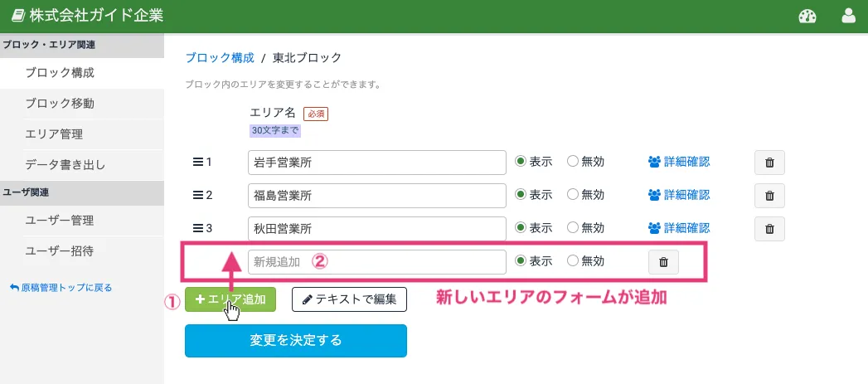
Task: Open データ書き出し in the sidebar
Action: click(x=82, y=165)
